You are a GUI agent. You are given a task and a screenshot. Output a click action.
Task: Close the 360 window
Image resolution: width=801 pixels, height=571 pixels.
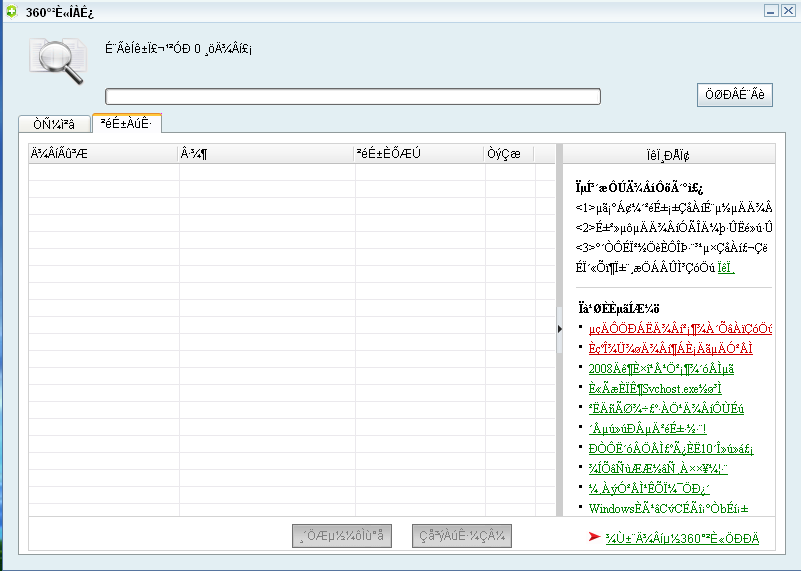[x=788, y=11]
